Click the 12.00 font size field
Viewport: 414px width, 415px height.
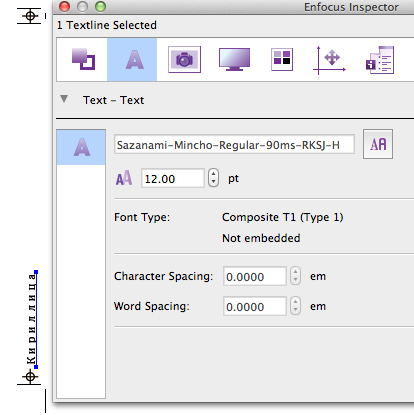tap(173, 178)
